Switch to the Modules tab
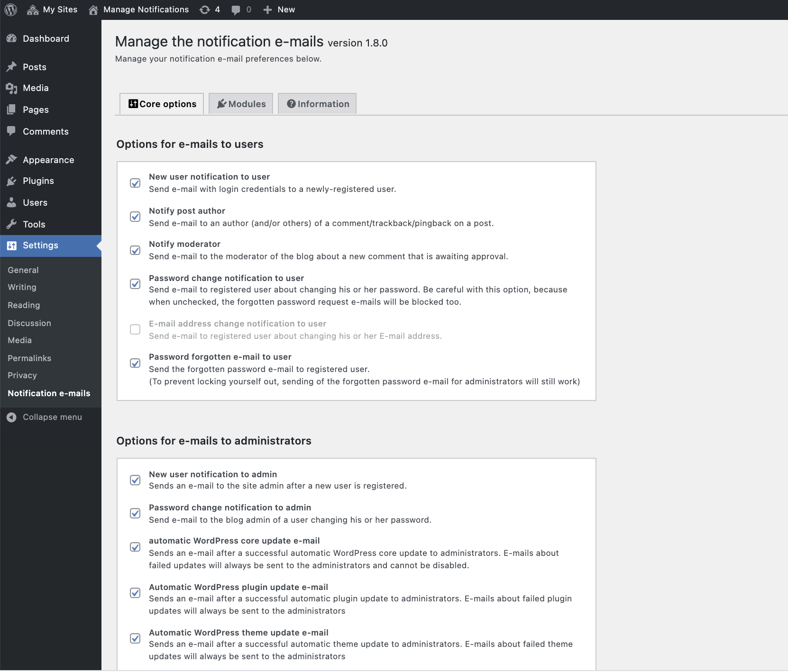Image resolution: width=788 pixels, height=672 pixels. (240, 103)
